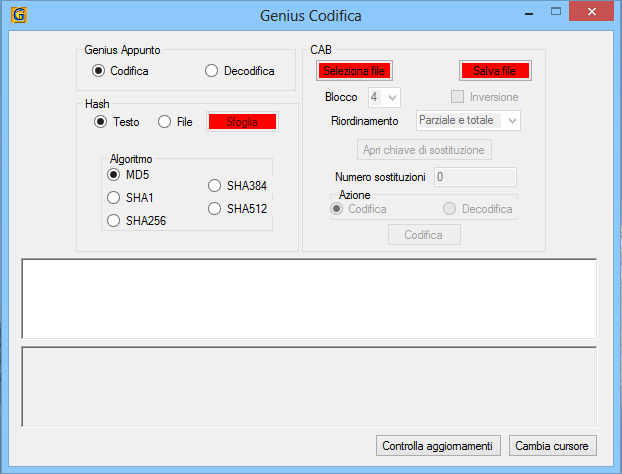Select the Decodifica radio under Genius Appunto
This screenshot has height=474, width=622.
coord(212,71)
